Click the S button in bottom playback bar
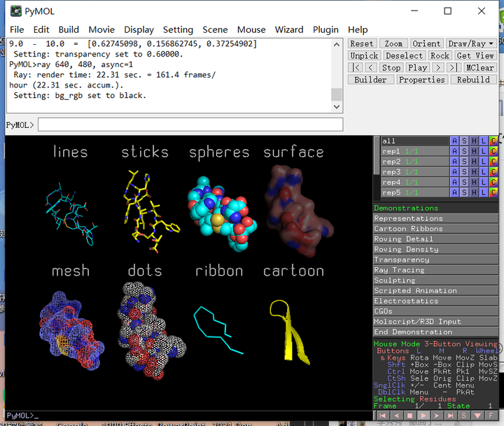This screenshot has height=426, width=504. coord(464,416)
